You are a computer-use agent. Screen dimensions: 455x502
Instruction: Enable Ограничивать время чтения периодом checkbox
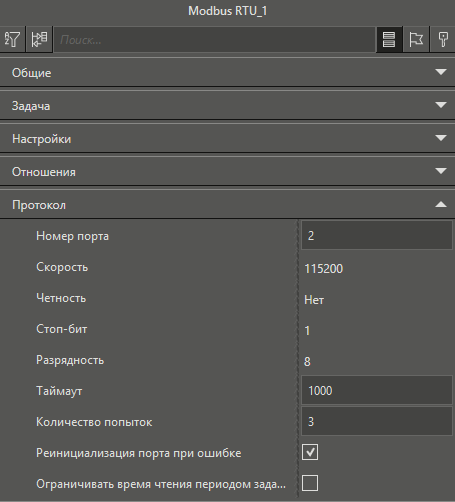coord(310,483)
